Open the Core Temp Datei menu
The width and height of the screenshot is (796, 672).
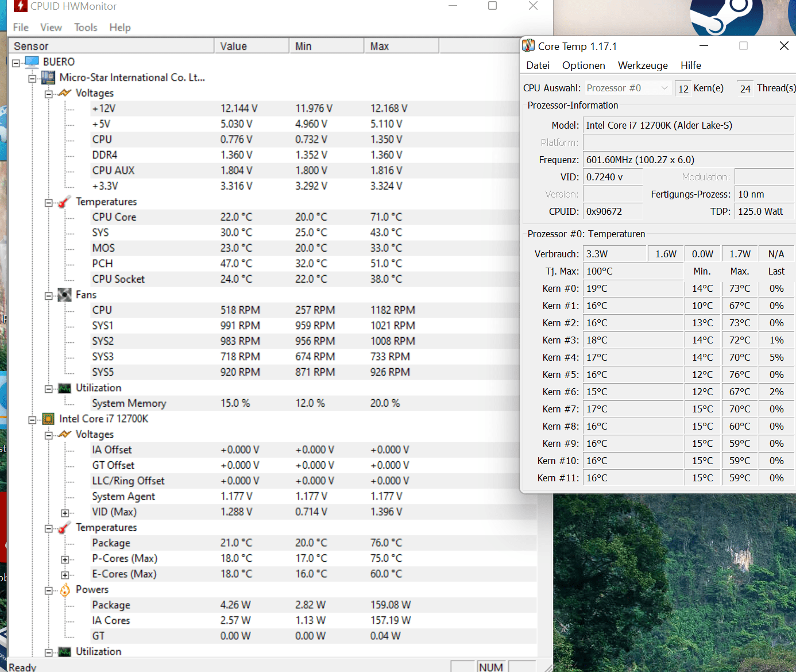538,65
